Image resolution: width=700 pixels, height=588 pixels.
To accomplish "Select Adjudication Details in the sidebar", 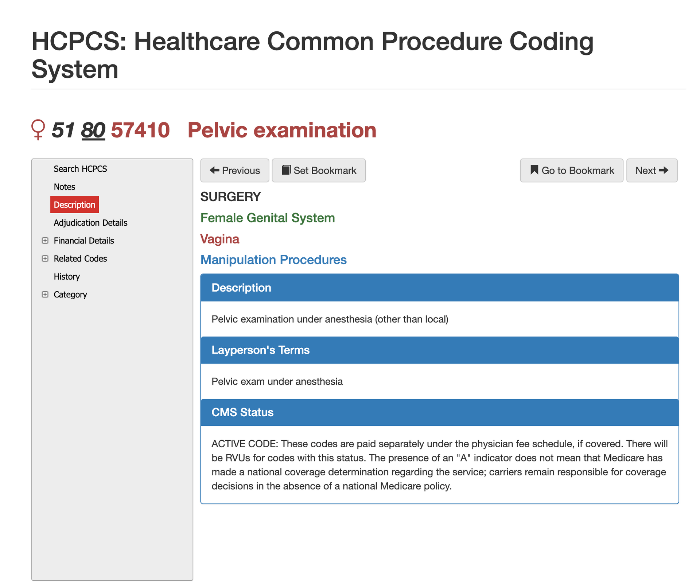I will pyautogui.click(x=90, y=222).
